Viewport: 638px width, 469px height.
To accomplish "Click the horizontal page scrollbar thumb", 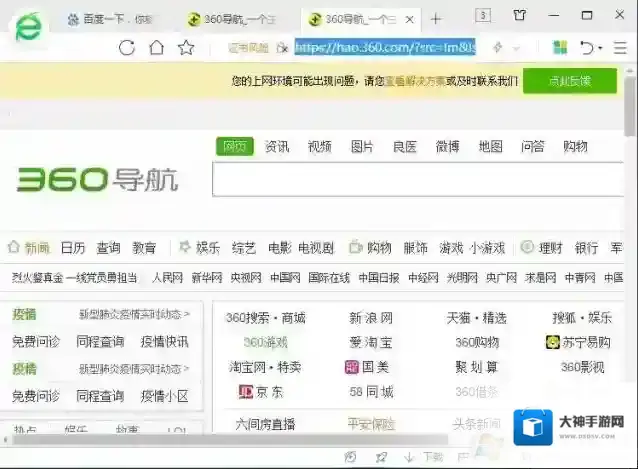I will point(230,439).
